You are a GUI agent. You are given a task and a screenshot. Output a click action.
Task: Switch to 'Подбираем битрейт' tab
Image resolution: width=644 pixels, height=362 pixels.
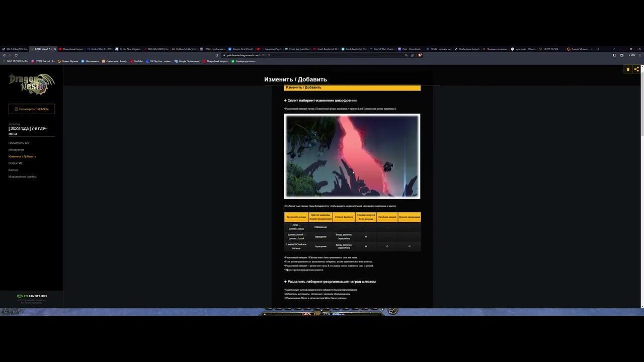(x=468, y=49)
